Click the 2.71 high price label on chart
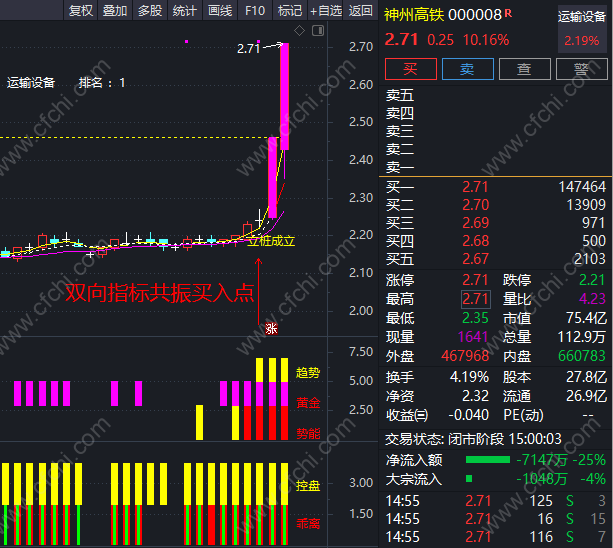The width and height of the screenshot is (613, 548). point(249,48)
